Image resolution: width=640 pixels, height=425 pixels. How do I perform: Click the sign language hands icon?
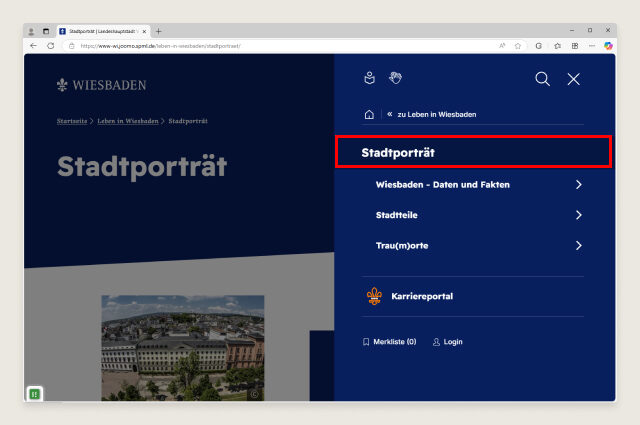pyautogui.click(x=395, y=78)
